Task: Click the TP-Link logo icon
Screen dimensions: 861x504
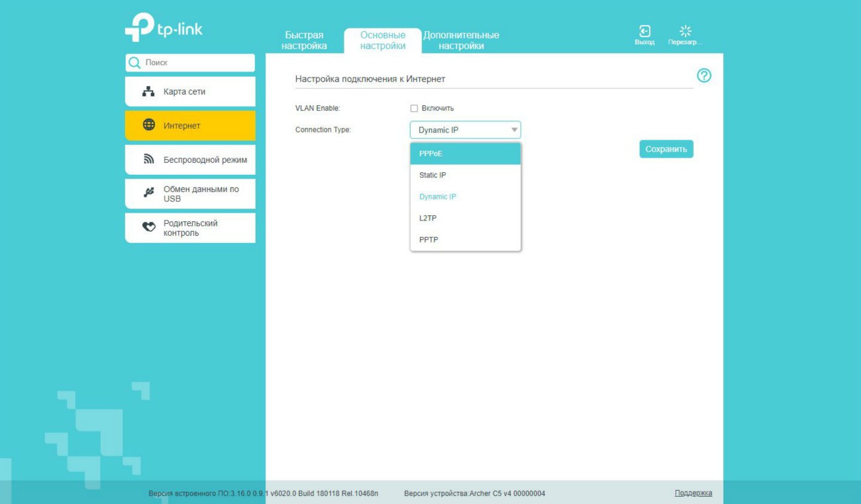Action: (x=139, y=28)
